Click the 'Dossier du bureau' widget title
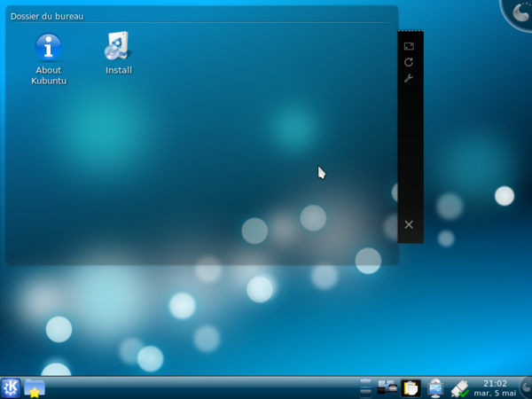 [47, 16]
